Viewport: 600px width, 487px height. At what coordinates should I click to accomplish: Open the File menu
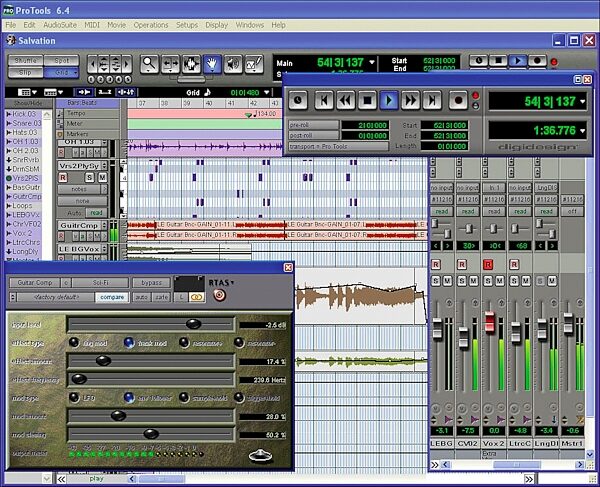[x=10, y=25]
